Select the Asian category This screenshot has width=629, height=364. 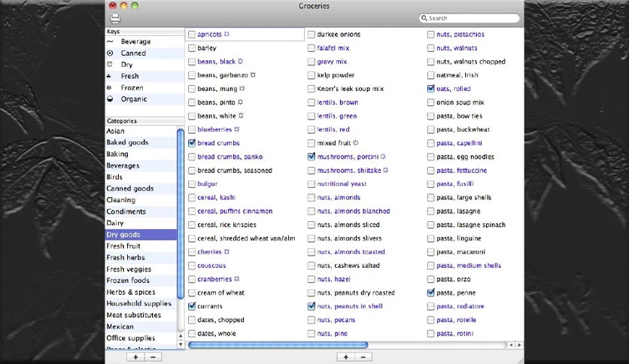coord(141,131)
